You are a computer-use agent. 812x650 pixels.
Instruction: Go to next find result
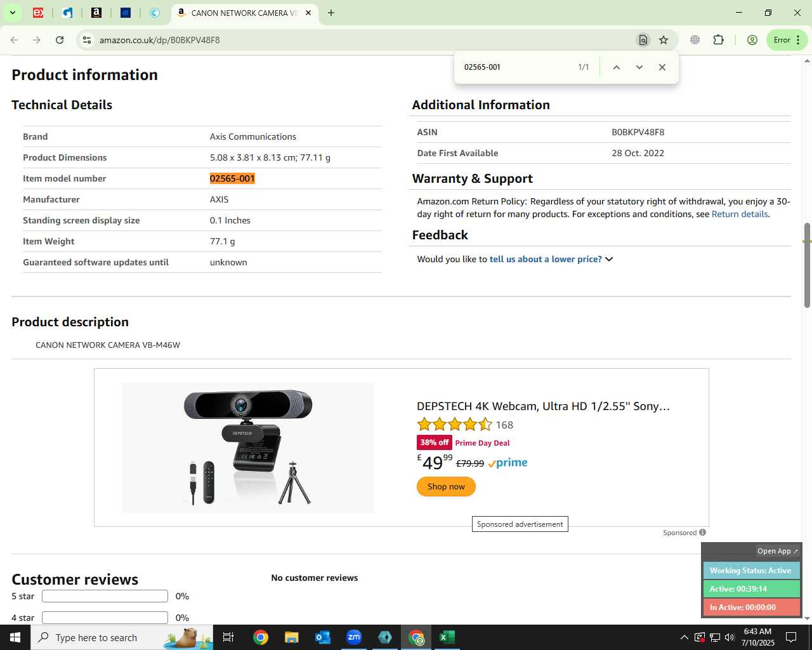coord(639,67)
